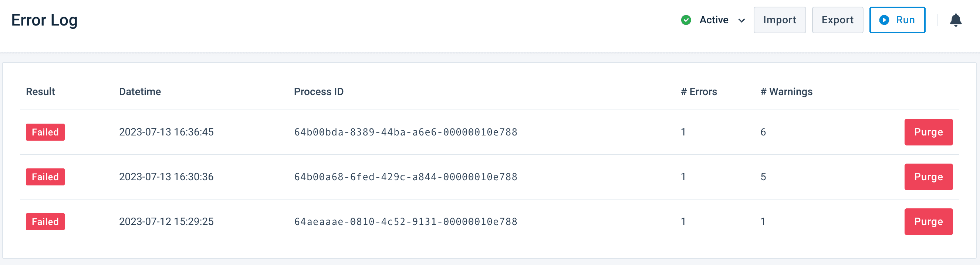Purge the entry with 5 warnings

(x=929, y=177)
